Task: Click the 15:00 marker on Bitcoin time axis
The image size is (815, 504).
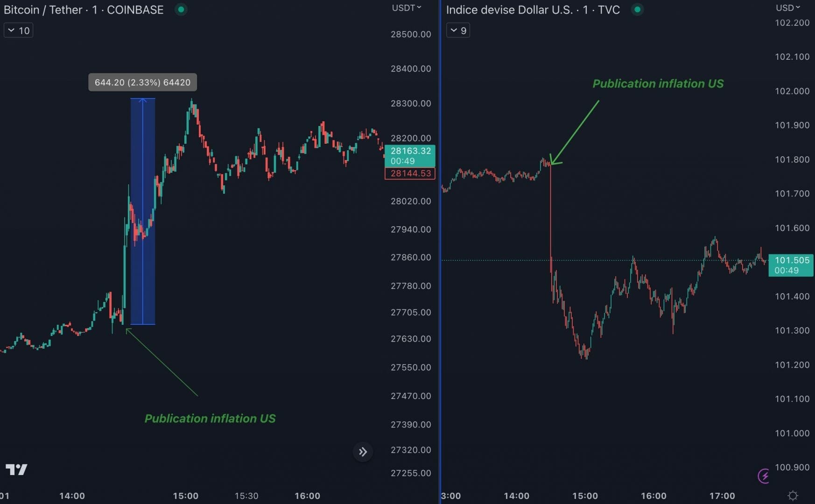Action: tap(185, 496)
